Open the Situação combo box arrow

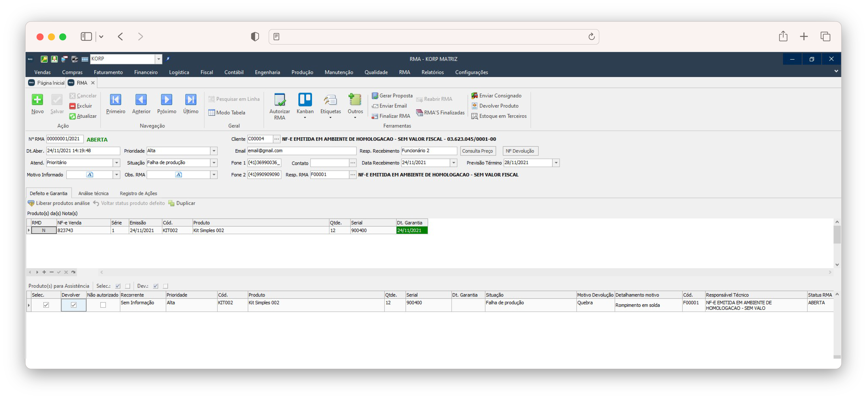coord(214,163)
